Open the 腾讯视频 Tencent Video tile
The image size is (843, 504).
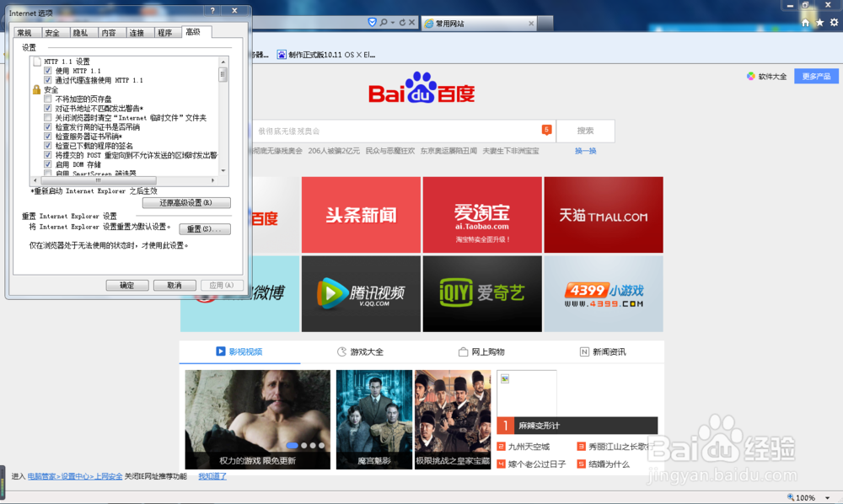(361, 293)
